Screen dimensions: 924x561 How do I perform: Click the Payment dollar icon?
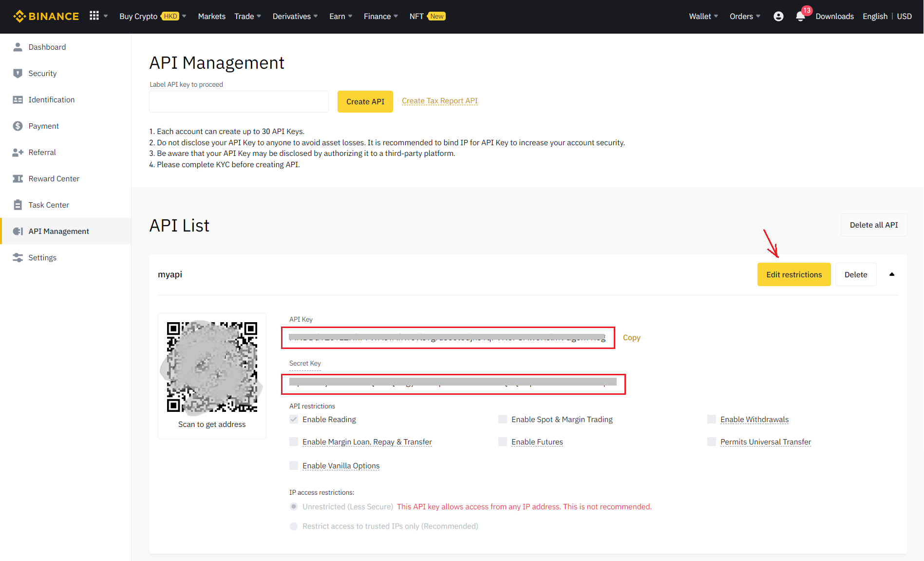tap(18, 126)
